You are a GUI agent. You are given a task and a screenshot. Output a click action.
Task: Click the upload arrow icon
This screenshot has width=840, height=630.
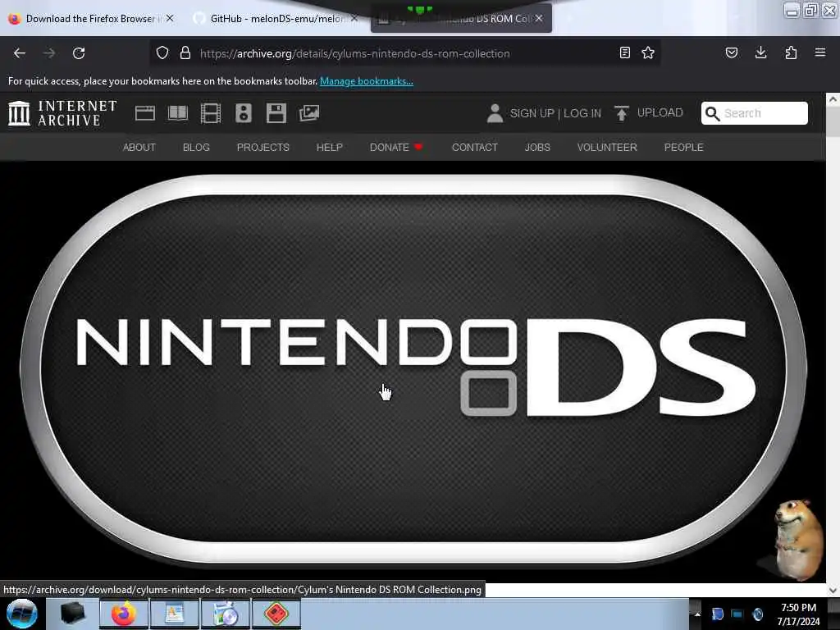(x=622, y=113)
